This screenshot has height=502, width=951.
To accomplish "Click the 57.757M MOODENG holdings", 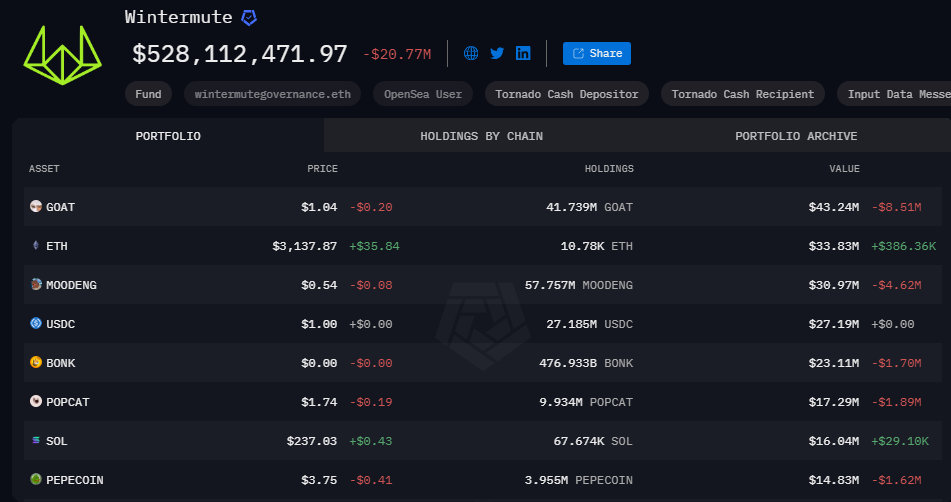I will (x=579, y=285).
